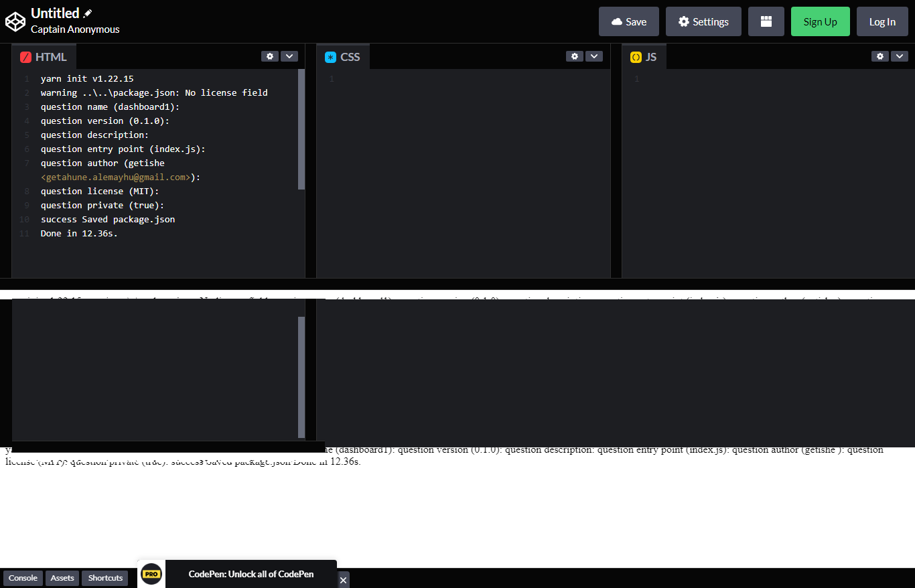Viewport: 915px width, 588px height.
Task: Open the Shortcuts panel in the footer
Action: 104,578
